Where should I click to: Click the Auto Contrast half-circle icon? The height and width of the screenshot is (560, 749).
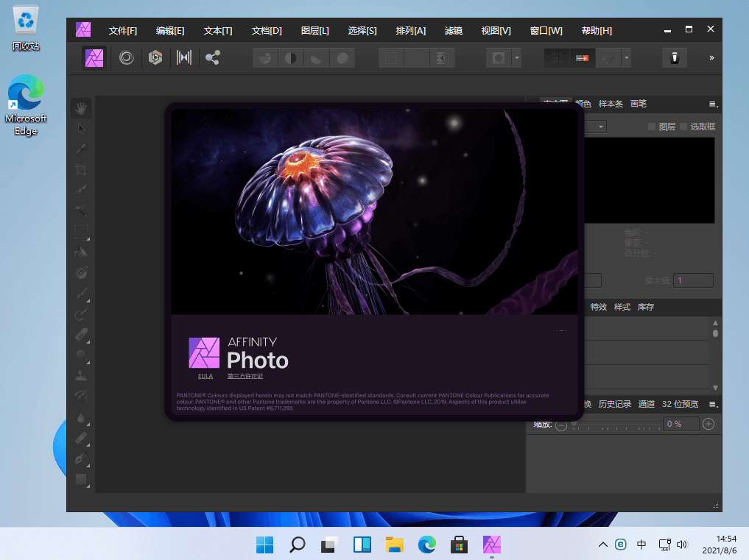pos(290,58)
